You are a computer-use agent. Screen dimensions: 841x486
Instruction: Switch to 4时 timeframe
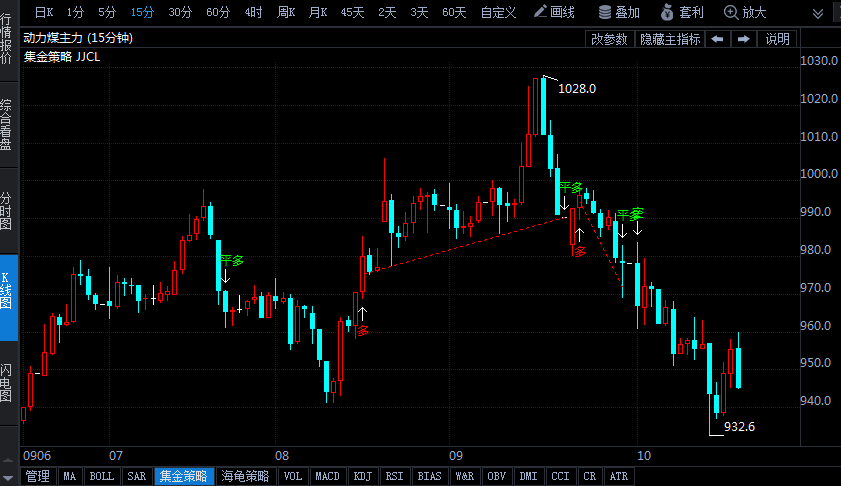[253, 12]
